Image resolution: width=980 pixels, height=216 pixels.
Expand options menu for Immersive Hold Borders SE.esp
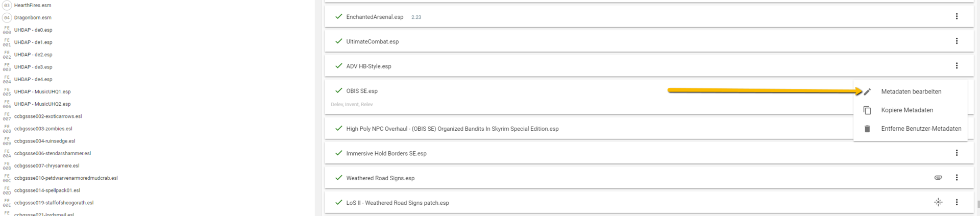pyautogui.click(x=957, y=153)
